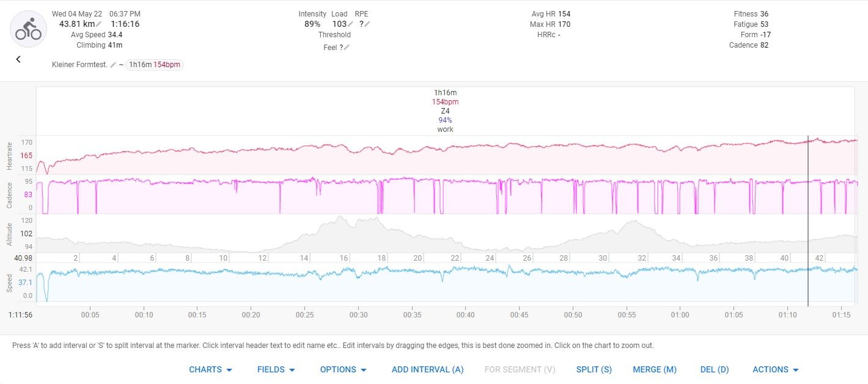Screen dimensions: 868x384
Task: Click the cycling activity type icon
Action: [29, 29]
